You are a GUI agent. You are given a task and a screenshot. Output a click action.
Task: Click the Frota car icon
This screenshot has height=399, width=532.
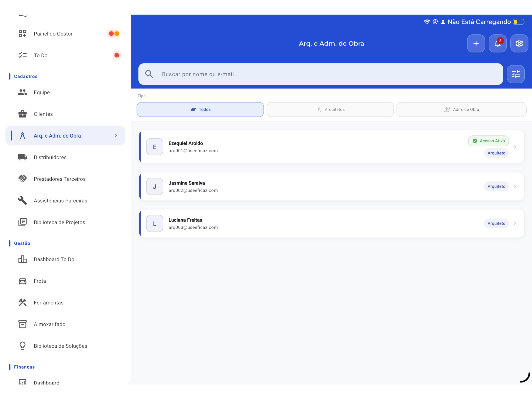pos(22,281)
